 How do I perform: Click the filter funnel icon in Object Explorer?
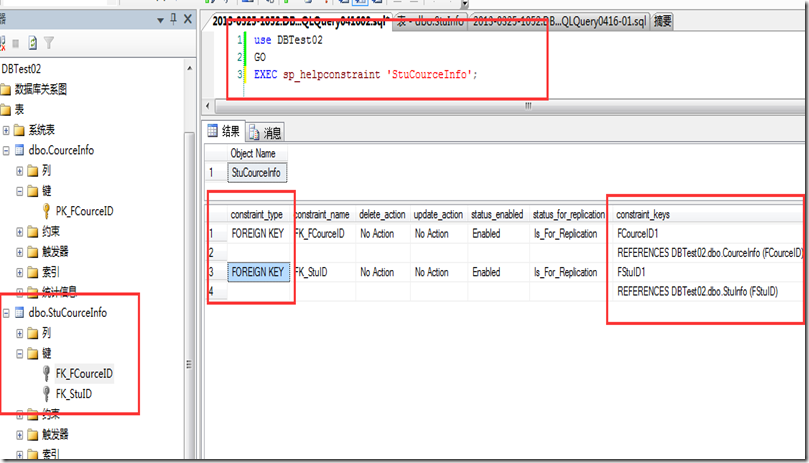(49, 43)
